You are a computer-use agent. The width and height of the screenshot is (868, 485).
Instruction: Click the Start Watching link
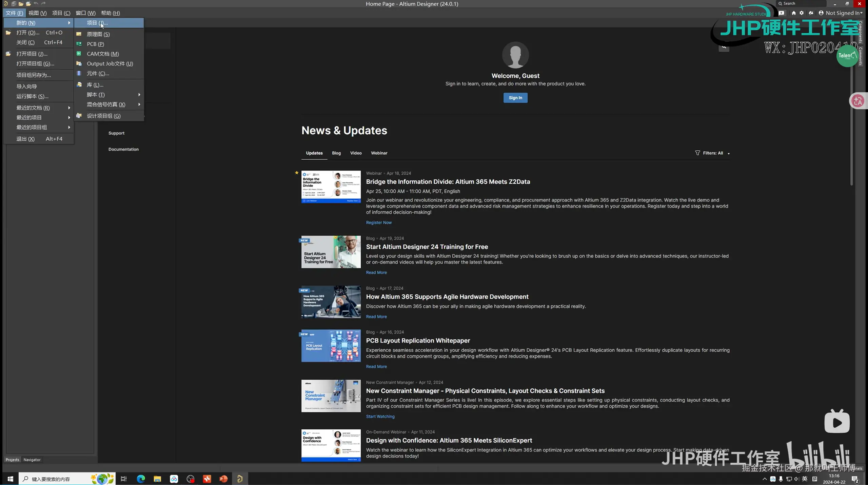380,417
